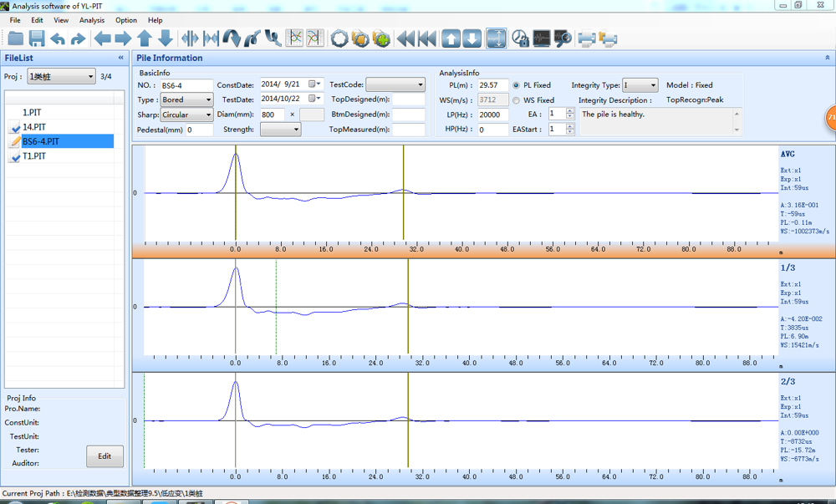Toggle the length vertical-arrows icon
This screenshot has width=836, height=504.
tap(497, 38)
